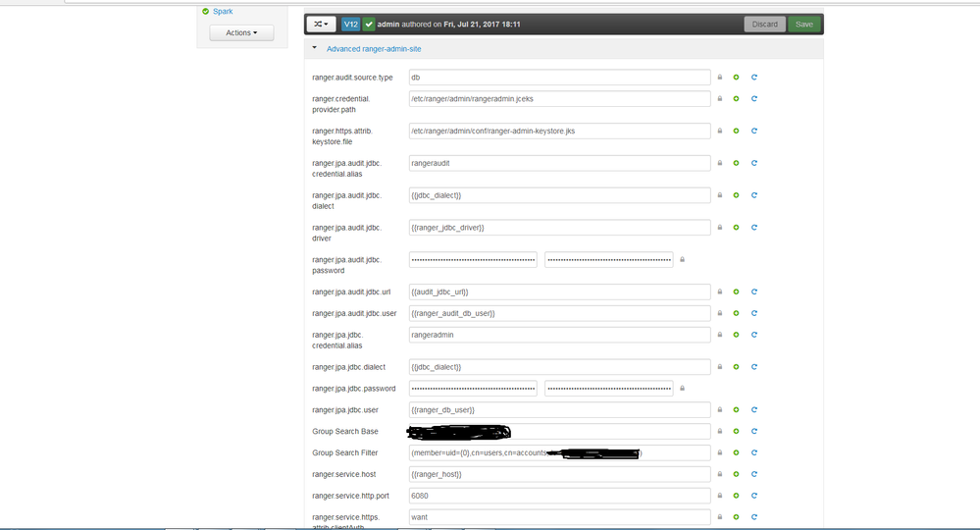Toggle lock icon for ranger.jpa.jdbc.password
Image resolution: width=980 pixels, height=530 pixels.
pyautogui.click(x=683, y=388)
